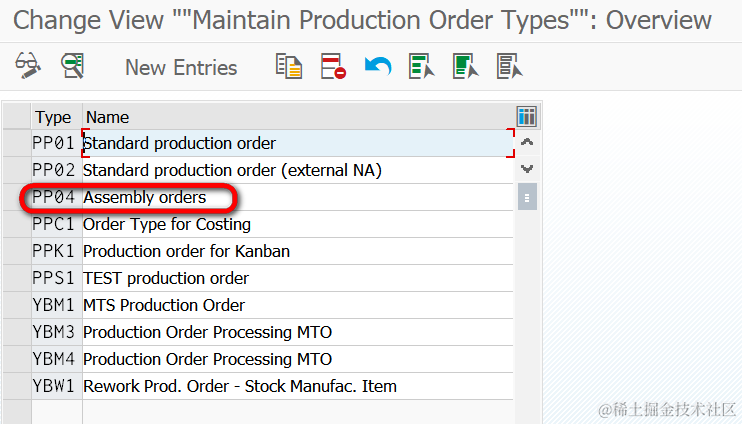Click the Select All icon

click(x=422, y=66)
